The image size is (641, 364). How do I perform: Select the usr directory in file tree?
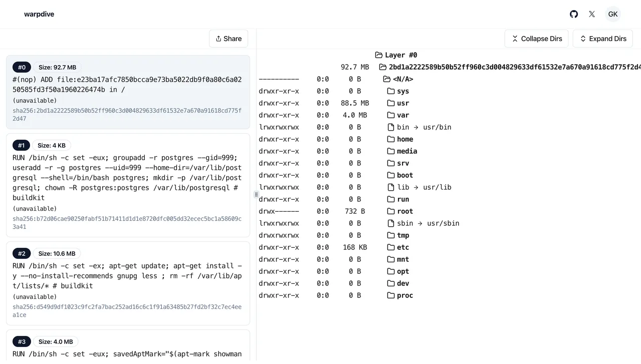[x=403, y=103]
